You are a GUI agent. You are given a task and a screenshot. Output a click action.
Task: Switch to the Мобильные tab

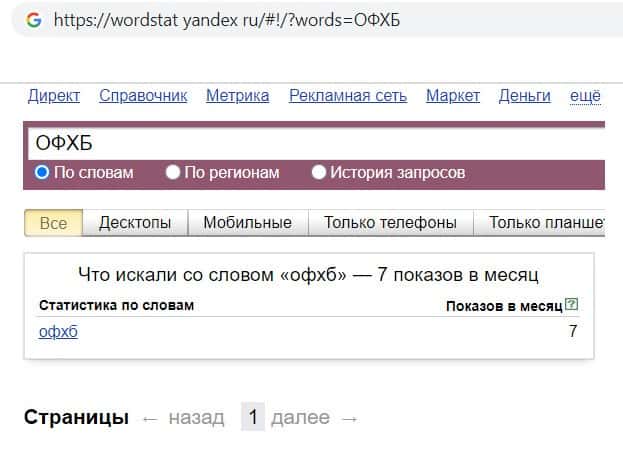(x=248, y=223)
